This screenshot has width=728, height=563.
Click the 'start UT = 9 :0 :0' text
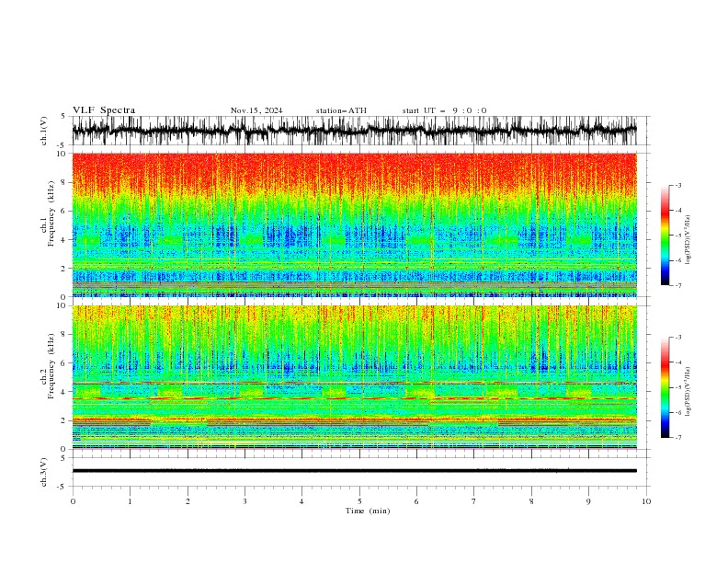click(444, 110)
